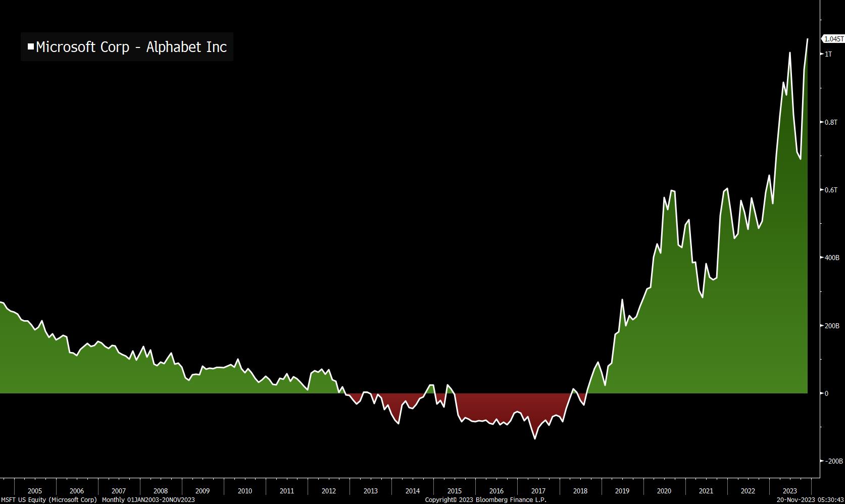Select year 2014 on the time axis

click(413, 491)
